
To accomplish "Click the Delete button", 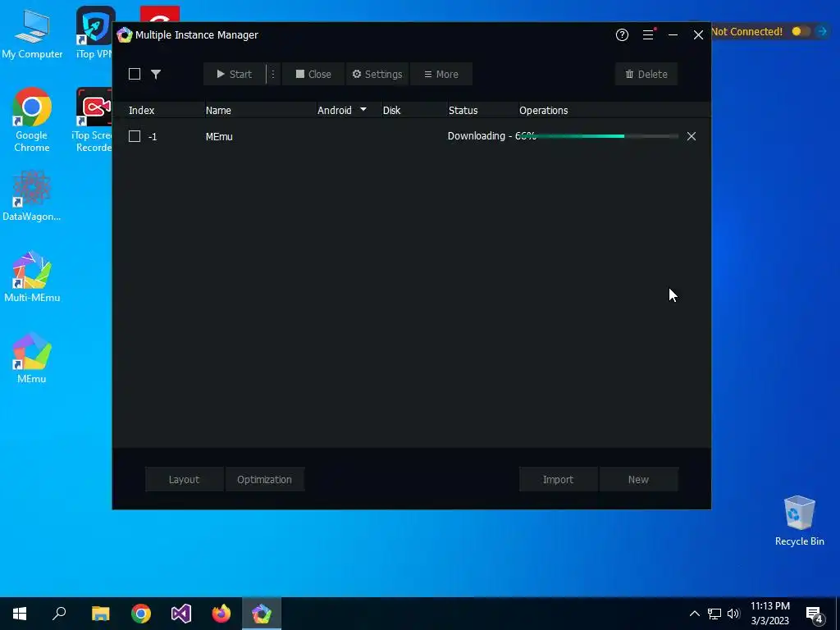I will click(x=646, y=74).
